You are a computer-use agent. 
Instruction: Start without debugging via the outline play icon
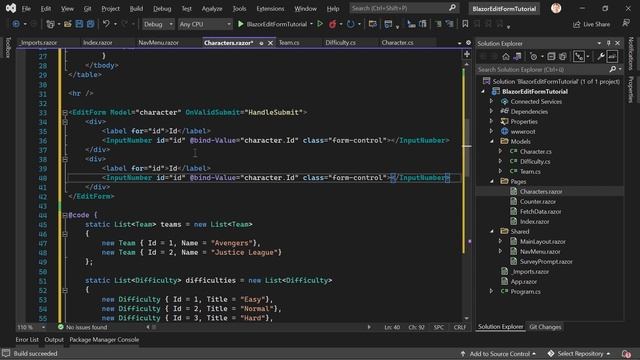(x=320, y=24)
